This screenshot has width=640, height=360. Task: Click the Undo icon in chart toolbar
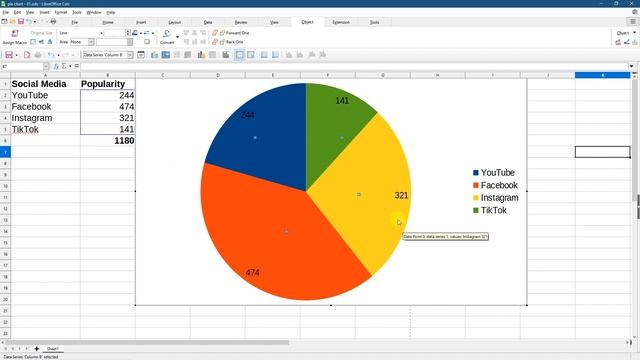pyautogui.click(x=51, y=55)
